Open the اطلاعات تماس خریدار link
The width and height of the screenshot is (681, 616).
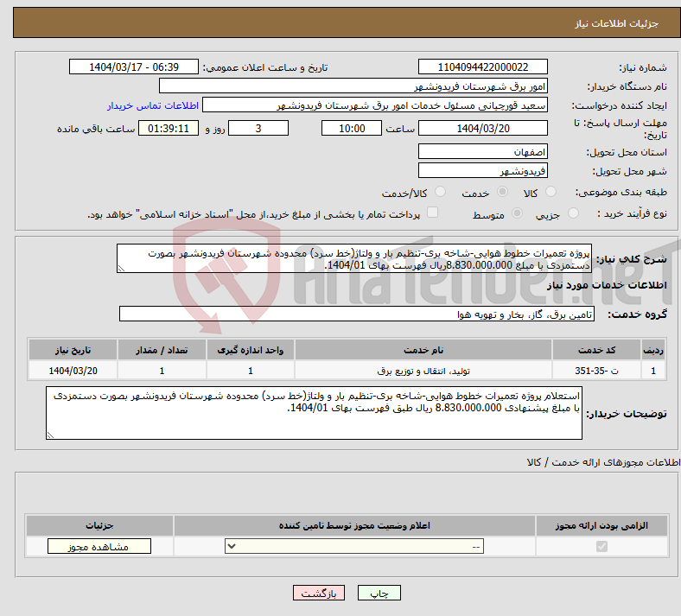tap(153, 105)
